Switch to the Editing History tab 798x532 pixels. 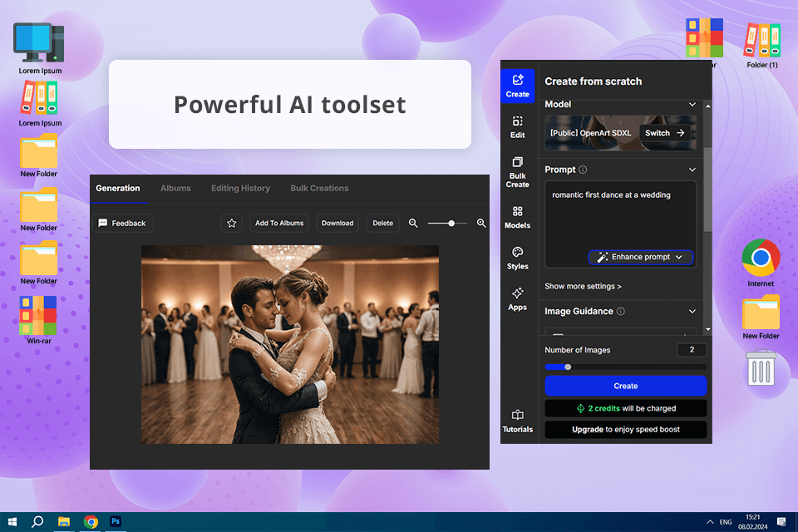[240, 189]
